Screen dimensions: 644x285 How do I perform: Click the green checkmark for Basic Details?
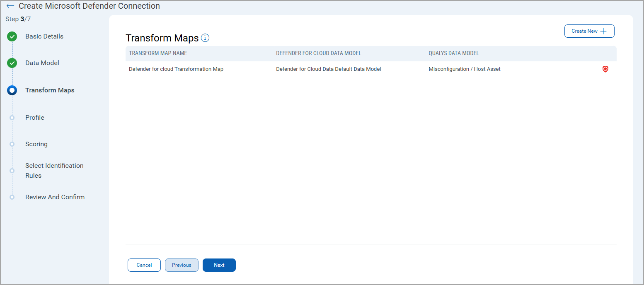point(12,36)
